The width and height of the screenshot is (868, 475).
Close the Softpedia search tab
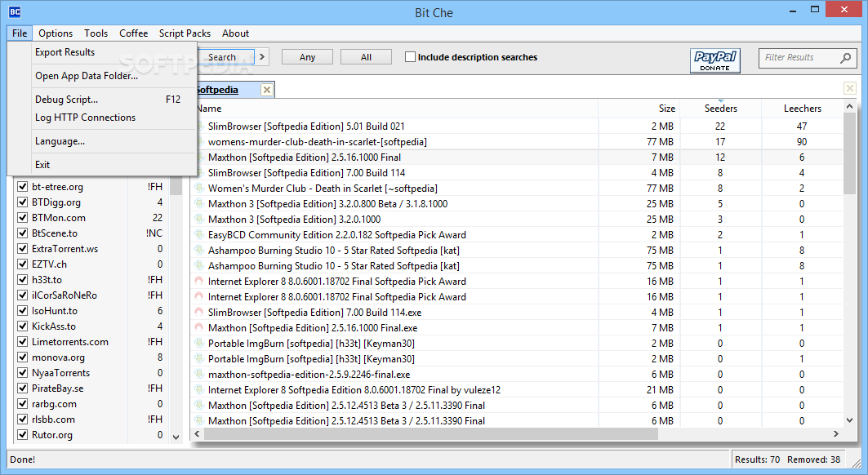click(267, 90)
